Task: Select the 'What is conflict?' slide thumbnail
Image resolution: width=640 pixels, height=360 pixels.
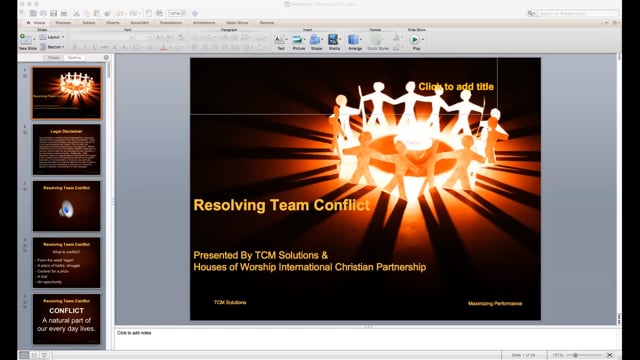Action: pos(67,263)
